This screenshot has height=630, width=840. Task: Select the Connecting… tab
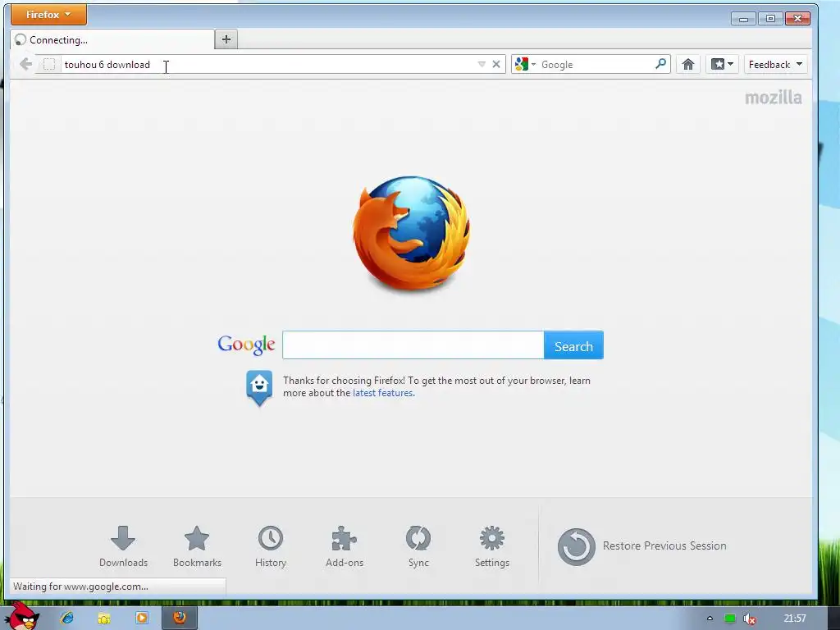click(112, 39)
